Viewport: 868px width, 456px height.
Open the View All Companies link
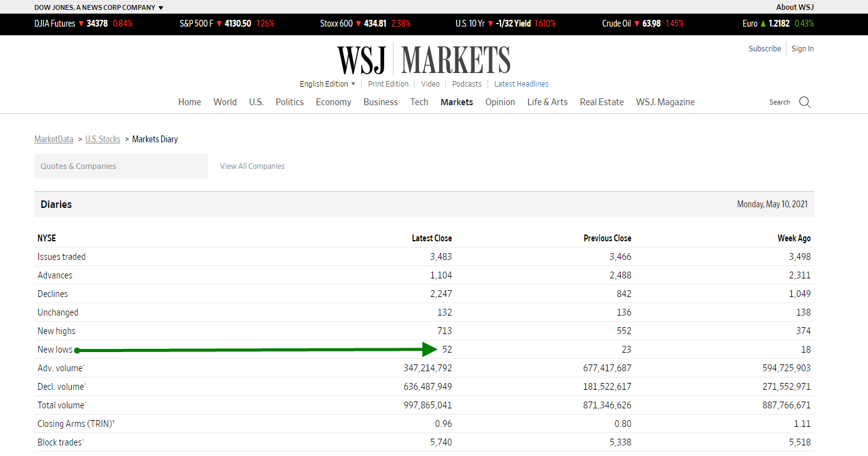pyautogui.click(x=252, y=166)
